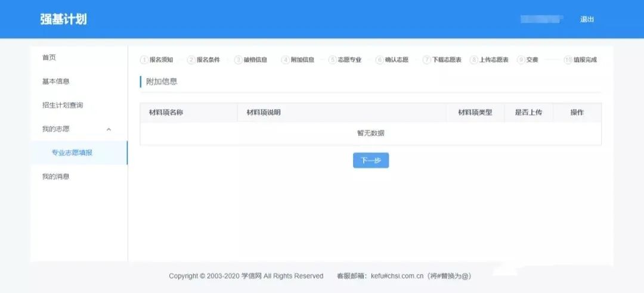Go to step 5 志愿专业 icon
The width and height of the screenshot is (644, 293).
[332, 60]
